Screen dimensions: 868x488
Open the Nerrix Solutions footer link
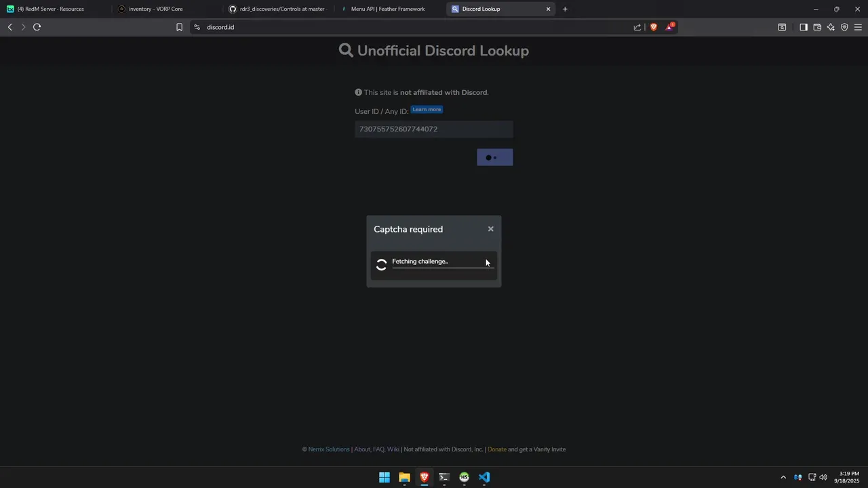pos(329,449)
